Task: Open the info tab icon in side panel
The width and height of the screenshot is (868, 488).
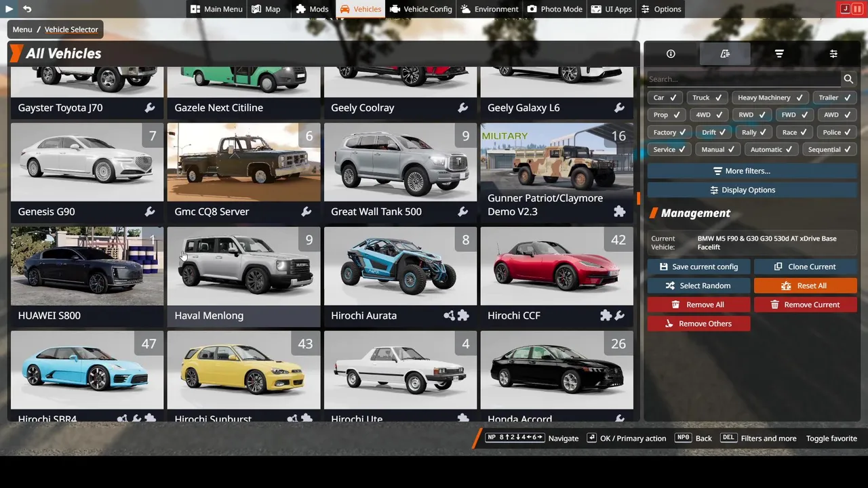Action: (671, 54)
